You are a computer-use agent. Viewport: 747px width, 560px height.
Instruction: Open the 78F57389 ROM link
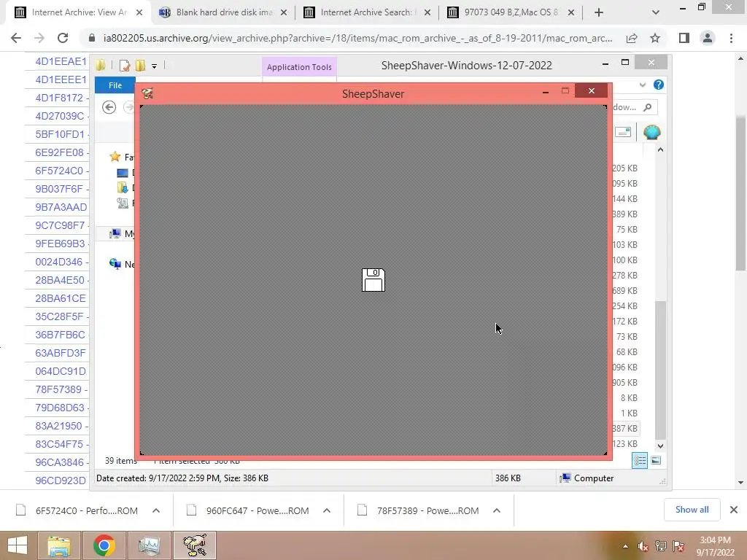click(x=58, y=389)
